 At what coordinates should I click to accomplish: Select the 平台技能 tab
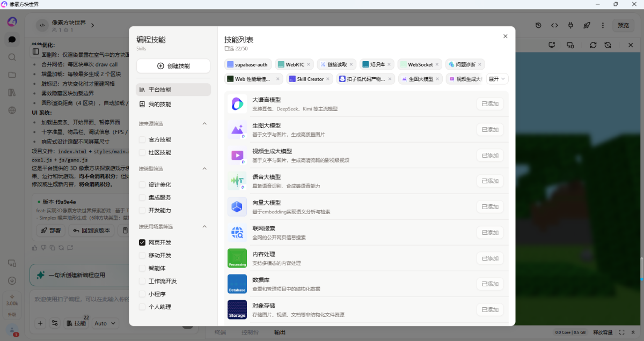pos(173,90)
